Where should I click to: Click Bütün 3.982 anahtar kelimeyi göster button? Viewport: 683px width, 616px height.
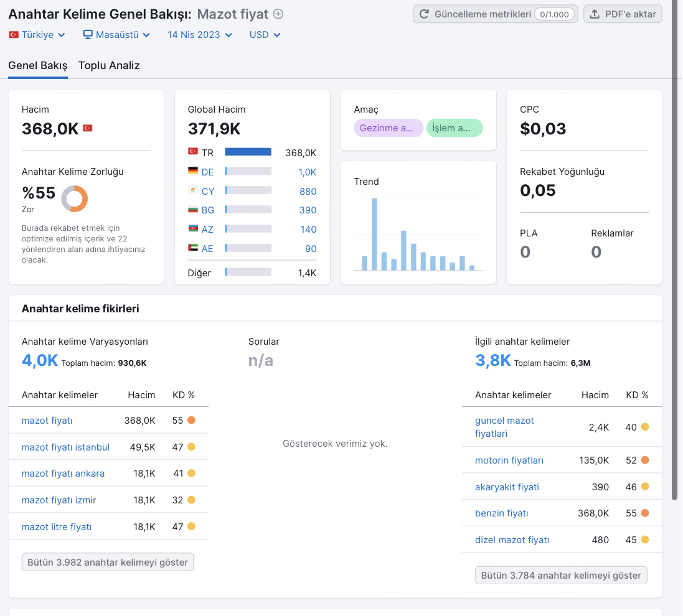point(108,562)
